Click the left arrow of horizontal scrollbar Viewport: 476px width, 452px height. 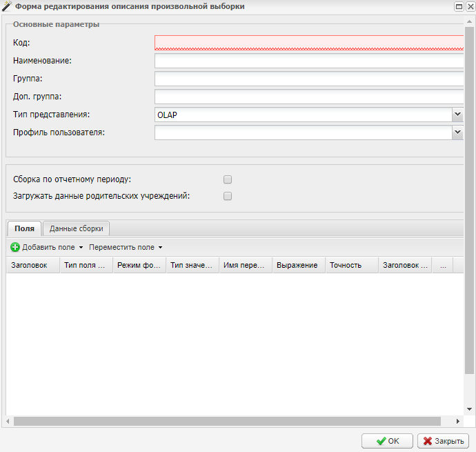[8, 421]
